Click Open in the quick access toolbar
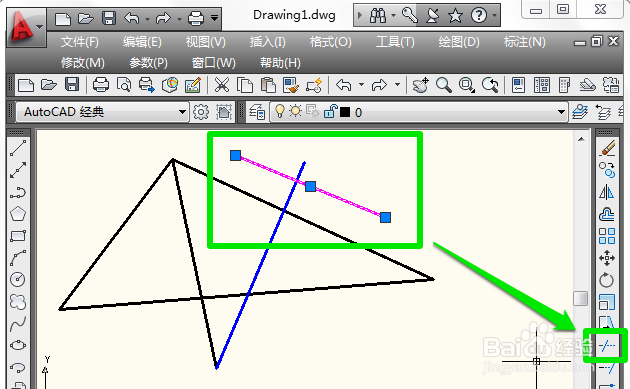The width and height of the screenshot is (630, 389). point(86,19)
